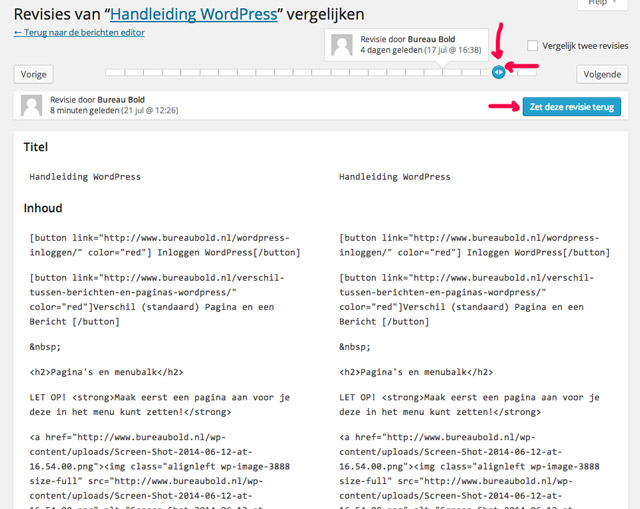
Task: Click the right column 'Handleiding WordPress' title text
Action: tap(395, 177)
